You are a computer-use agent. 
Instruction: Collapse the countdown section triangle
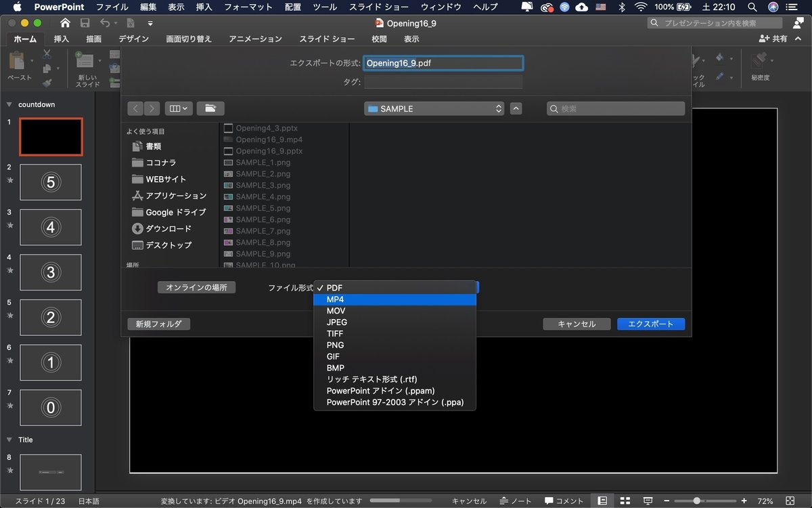[x=9, y=104]
